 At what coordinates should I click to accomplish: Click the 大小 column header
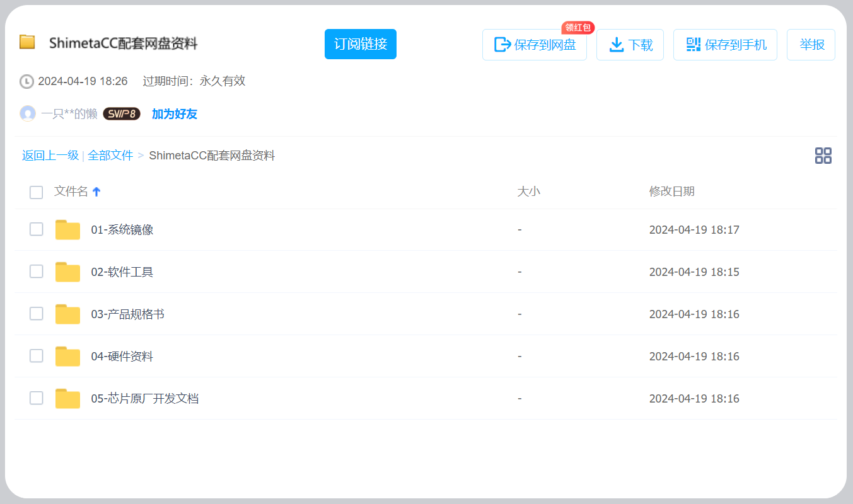[528, 192]
